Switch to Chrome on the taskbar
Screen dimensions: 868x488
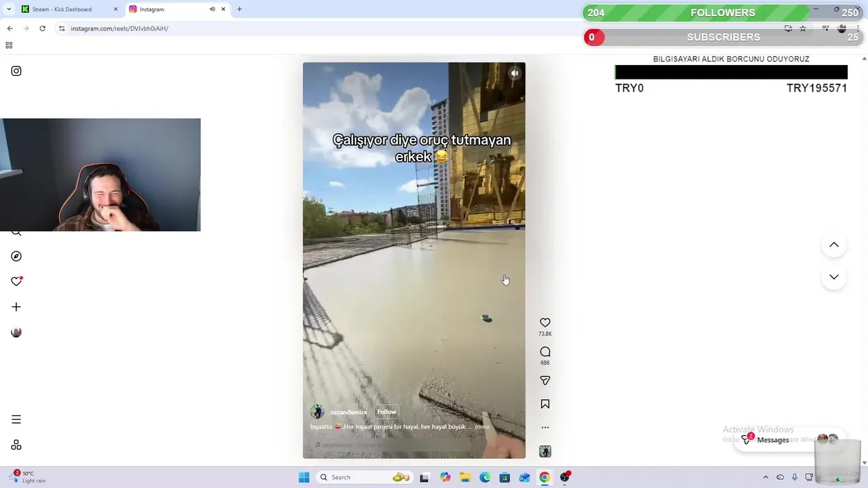[x=545, y=477]
